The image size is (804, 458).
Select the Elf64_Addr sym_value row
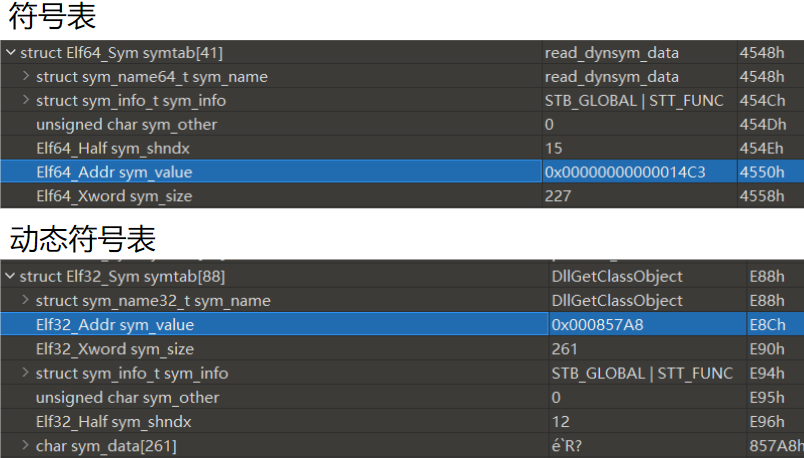tap(114, 173)
